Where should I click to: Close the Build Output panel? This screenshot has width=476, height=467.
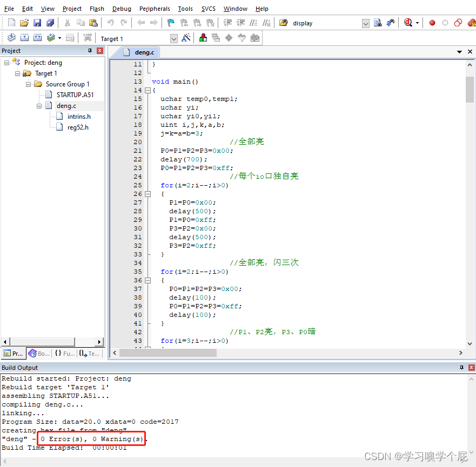[x=472, y=368]
